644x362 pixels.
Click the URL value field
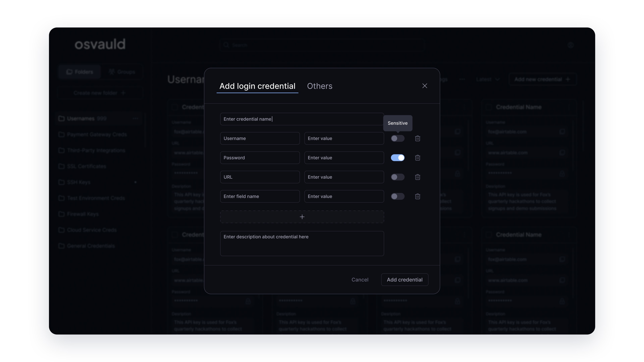click(x=344, y=177)
